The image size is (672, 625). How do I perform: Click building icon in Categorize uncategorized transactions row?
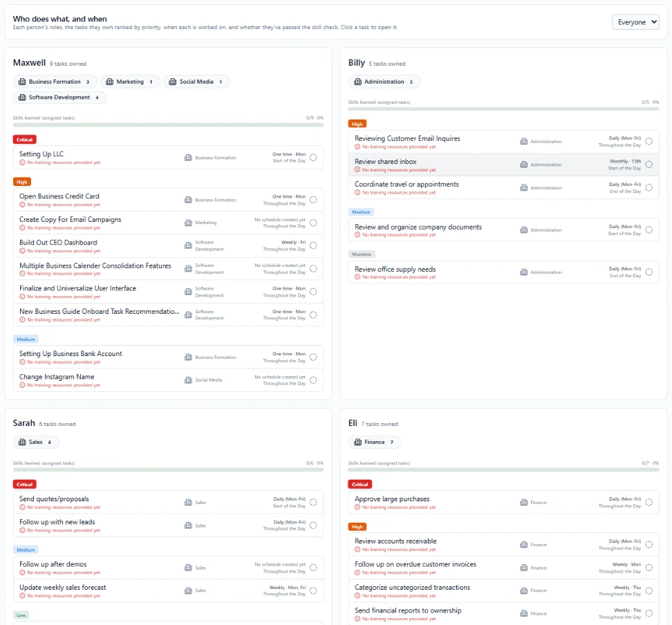point(524,590)
